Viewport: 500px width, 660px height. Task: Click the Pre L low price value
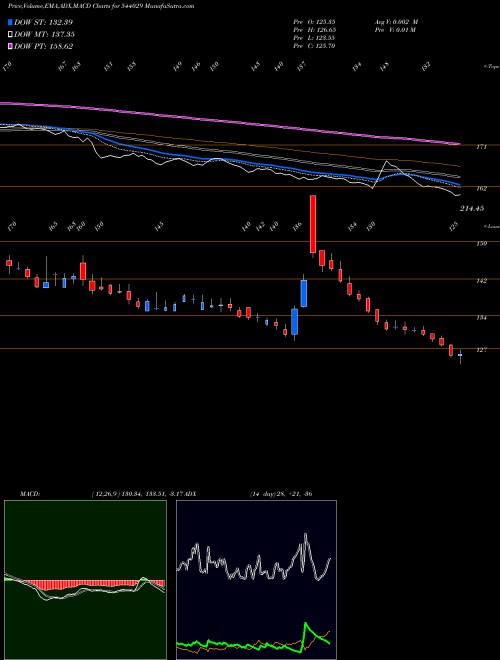(326, 38)
